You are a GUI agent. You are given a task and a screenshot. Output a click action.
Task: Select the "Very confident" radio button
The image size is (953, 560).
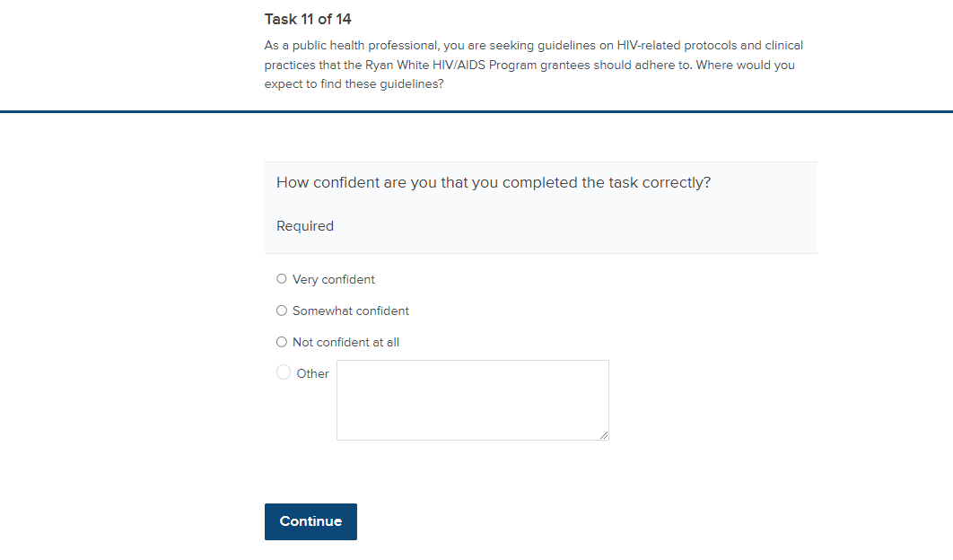282,279
